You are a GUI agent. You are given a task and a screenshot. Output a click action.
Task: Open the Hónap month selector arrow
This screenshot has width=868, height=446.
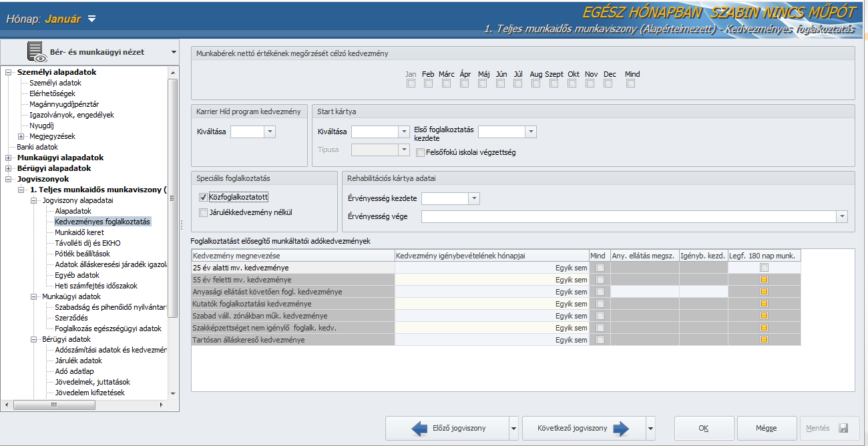click(x=91, y=19)
